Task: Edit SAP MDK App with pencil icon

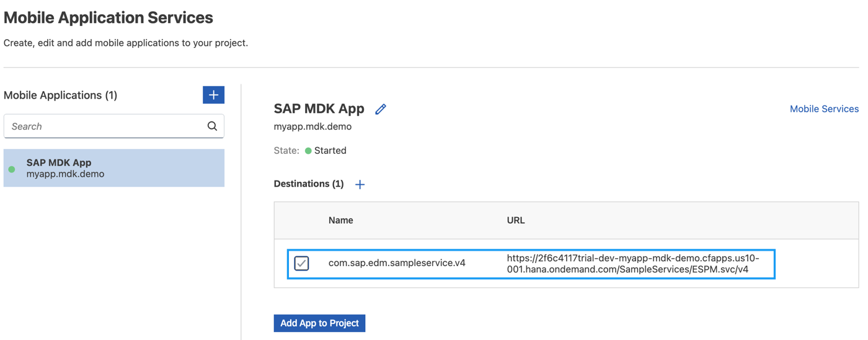Action: click(381, 109)
